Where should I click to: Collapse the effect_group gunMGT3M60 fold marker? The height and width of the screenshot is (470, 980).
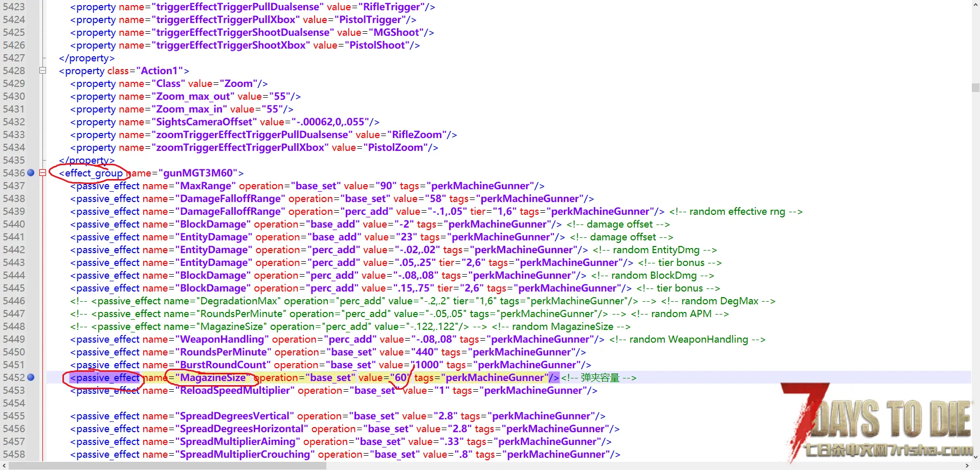(43, 173)
